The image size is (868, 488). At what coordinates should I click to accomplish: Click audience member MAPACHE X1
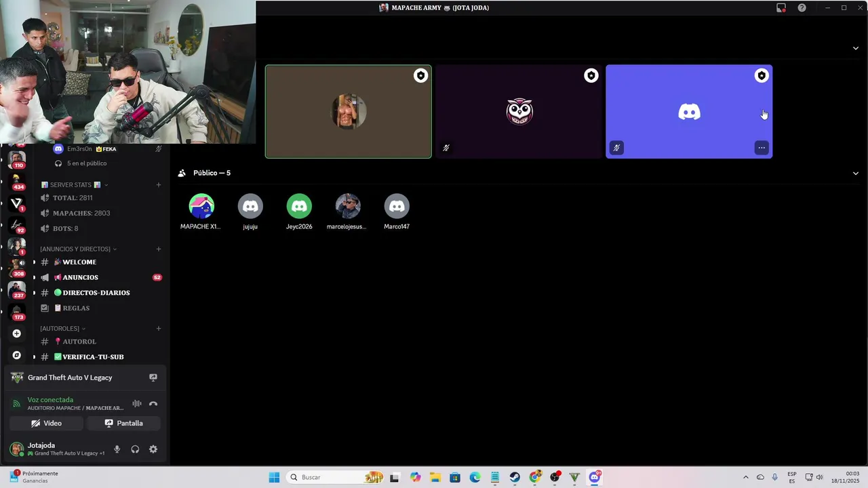(x=201, y=212)
